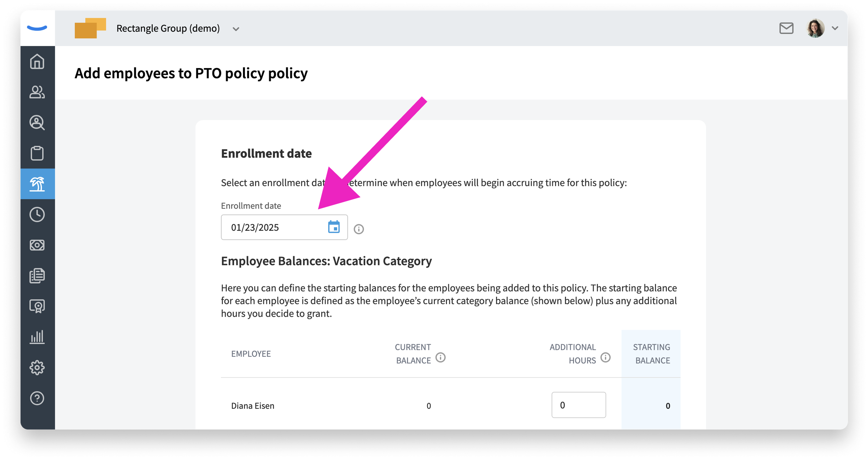868x460 pixels.
Task: Open the certificate training sidebar icon
Action: (x=37, y=306)
